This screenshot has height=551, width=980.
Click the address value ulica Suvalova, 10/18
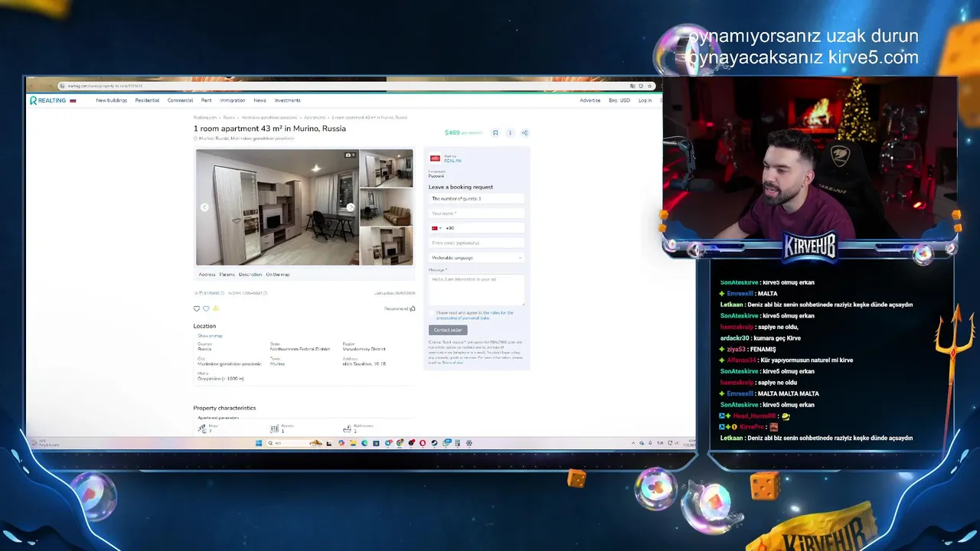(x=364, y=364)
